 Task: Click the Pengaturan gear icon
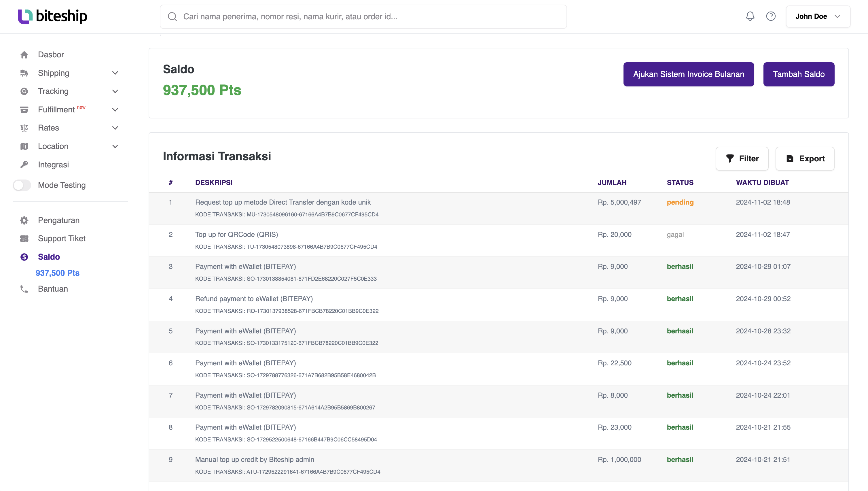(x=24, y=220)
